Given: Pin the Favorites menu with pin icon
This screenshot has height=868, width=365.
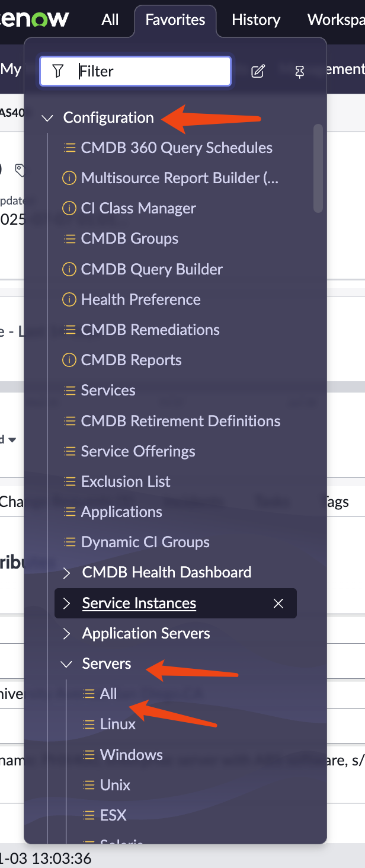Looking at the screenshot, I should 300,72.
